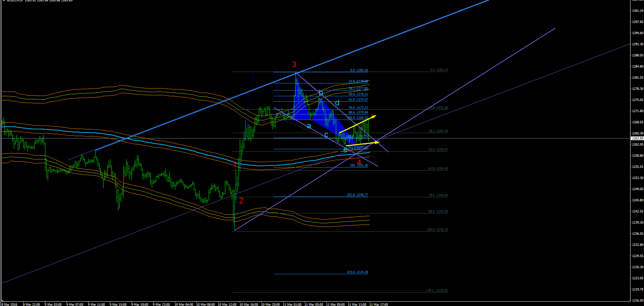Click the Fibonacci label 61.8 -1274.57

358,100
